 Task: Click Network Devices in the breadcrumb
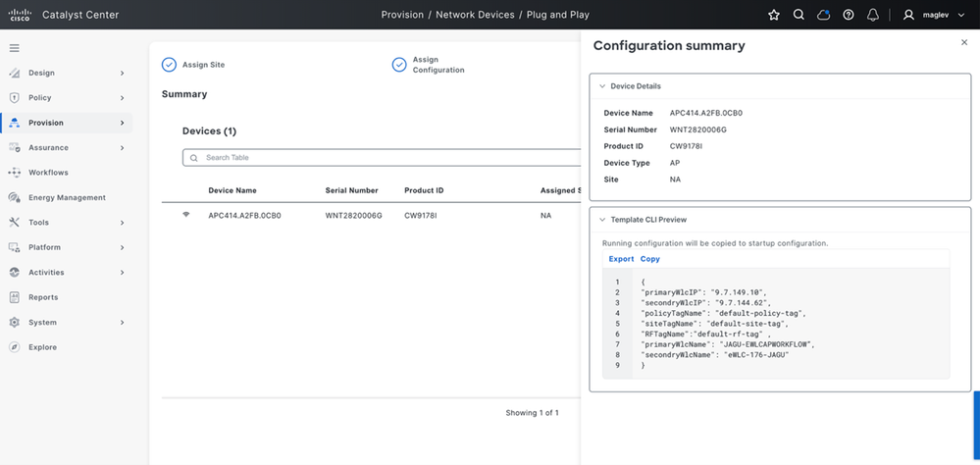point(475,15)
